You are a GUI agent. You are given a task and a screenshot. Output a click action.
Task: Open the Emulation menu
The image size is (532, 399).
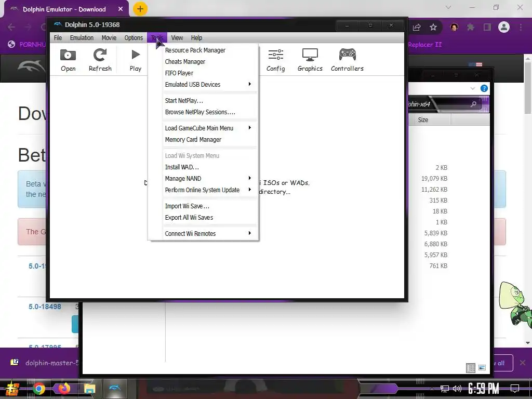[82, 37]
